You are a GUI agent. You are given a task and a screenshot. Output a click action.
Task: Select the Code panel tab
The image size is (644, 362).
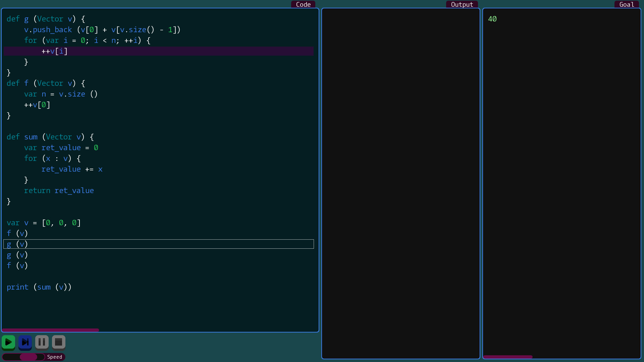(x=303, y=4)
